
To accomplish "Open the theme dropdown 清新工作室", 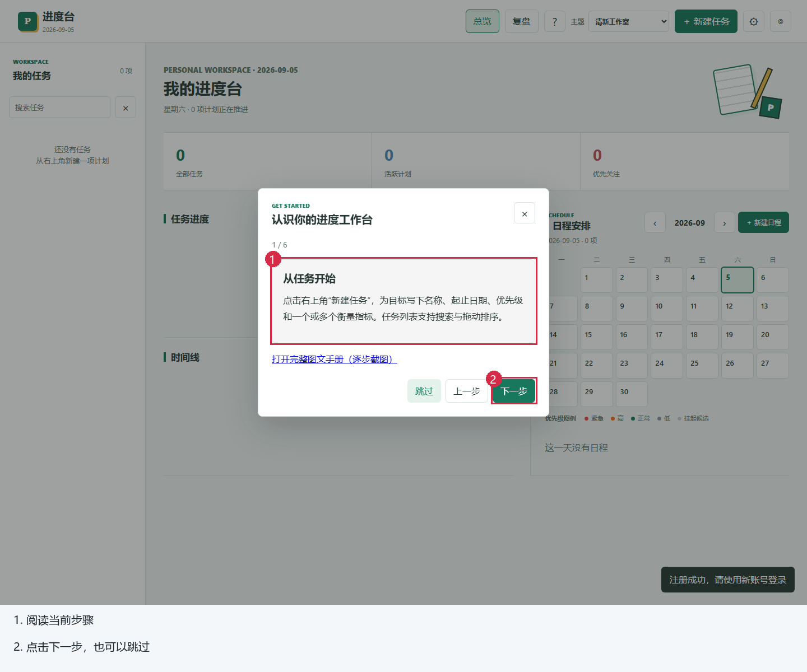I will click(629, 21).
